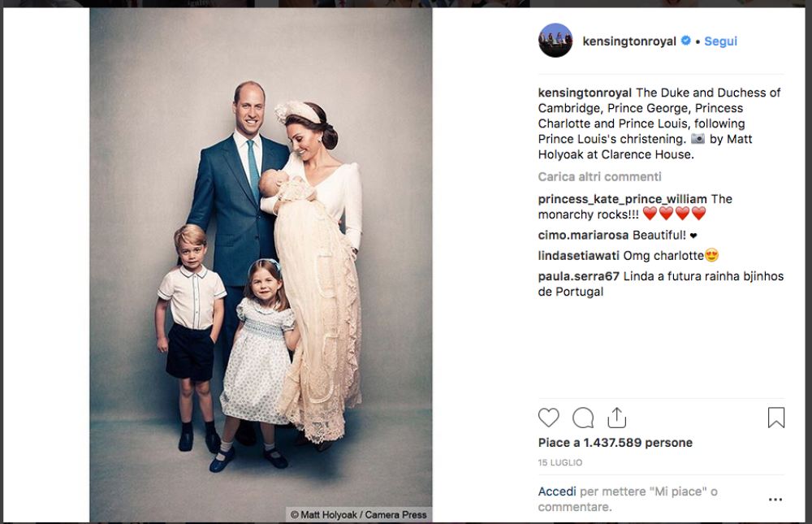
Task: Open the kensingtonroyal profile avatar
Action: click(x=555, y=41)
